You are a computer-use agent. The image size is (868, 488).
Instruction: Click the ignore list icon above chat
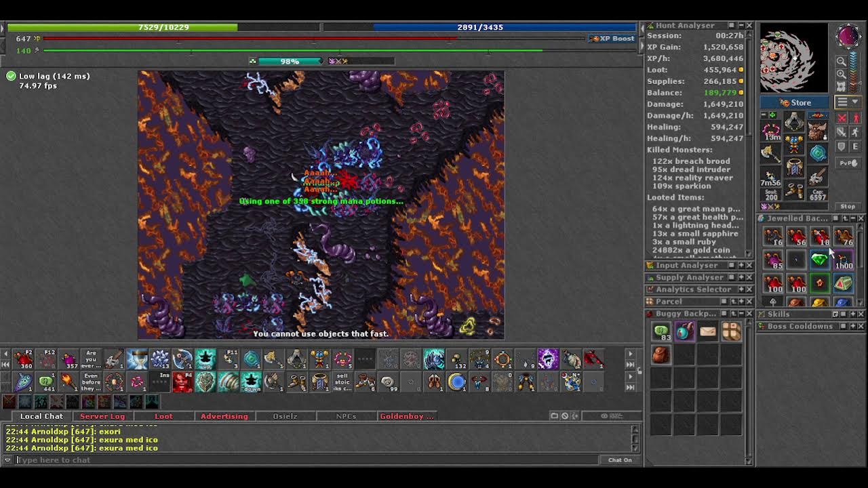point(565,416)
